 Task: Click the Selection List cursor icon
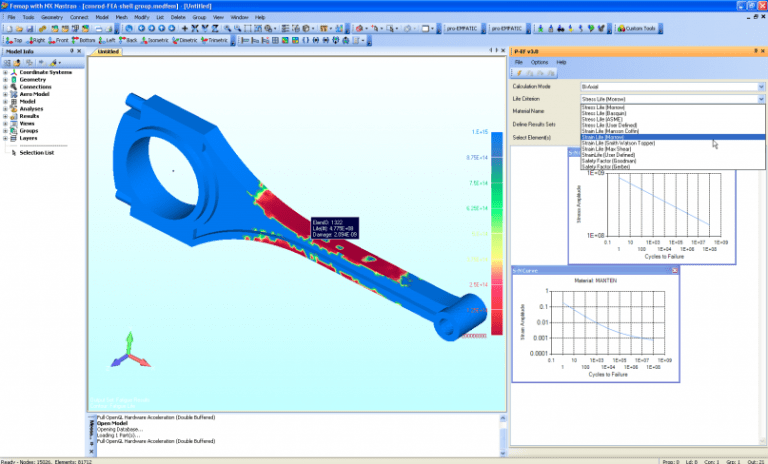click(x=14, y=153)
